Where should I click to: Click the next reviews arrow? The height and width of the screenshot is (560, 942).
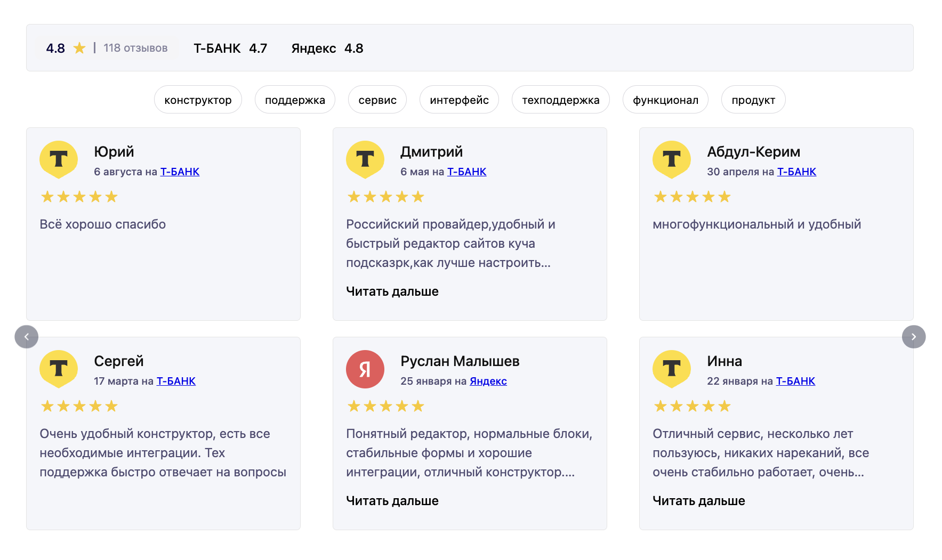(913, 337)
